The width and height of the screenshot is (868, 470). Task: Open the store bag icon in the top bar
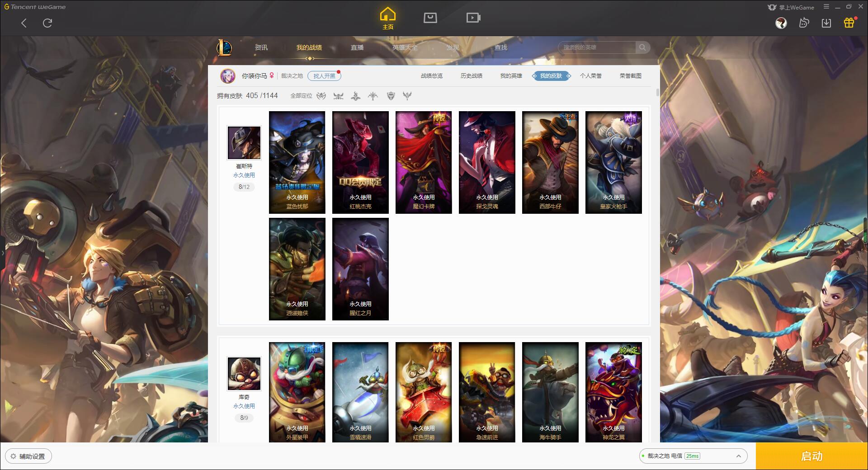pyautogui.click(x=430, y=18)
